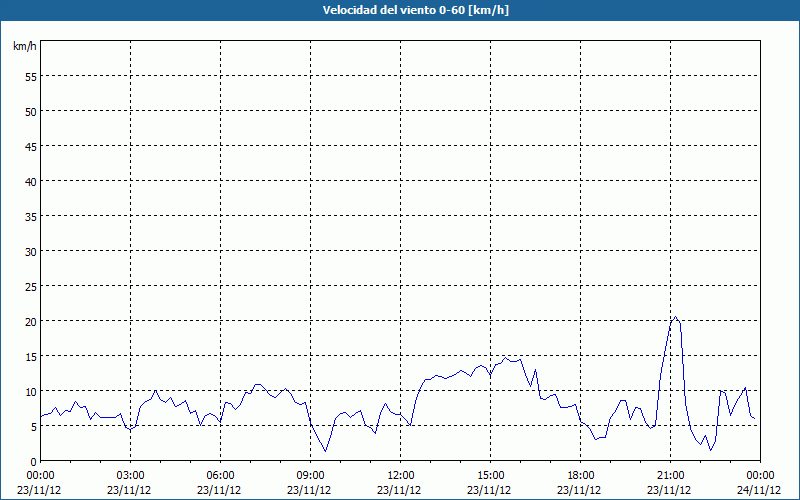
Task: Click the wind speed peak after 21:00
Action: click(x=676, y=317)
